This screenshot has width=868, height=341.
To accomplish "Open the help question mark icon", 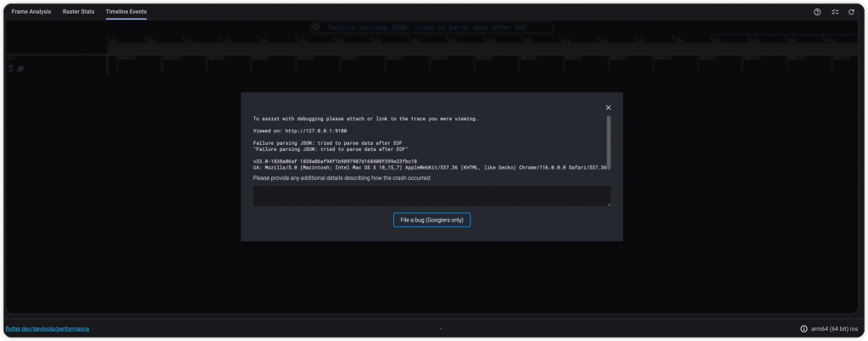I will [817, 12].
